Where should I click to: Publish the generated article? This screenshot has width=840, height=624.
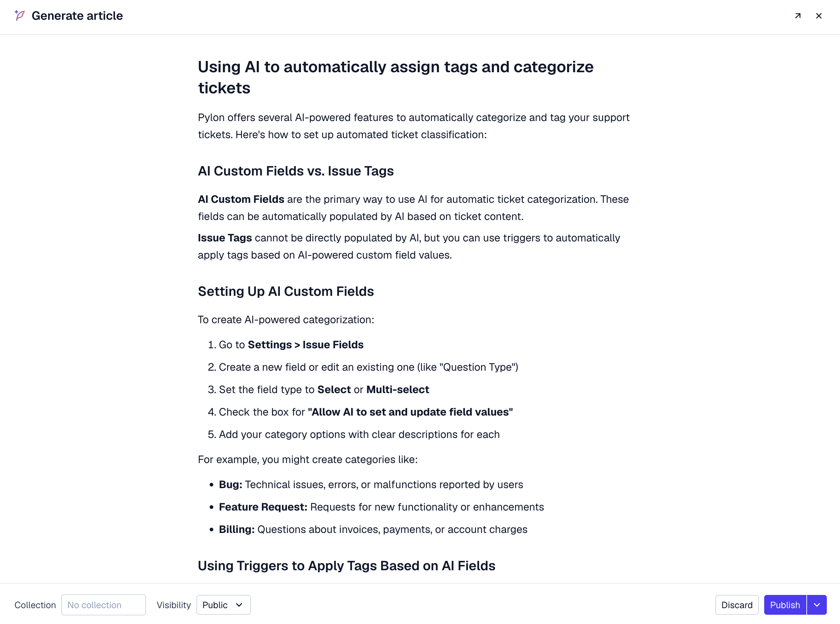point(785,605)
